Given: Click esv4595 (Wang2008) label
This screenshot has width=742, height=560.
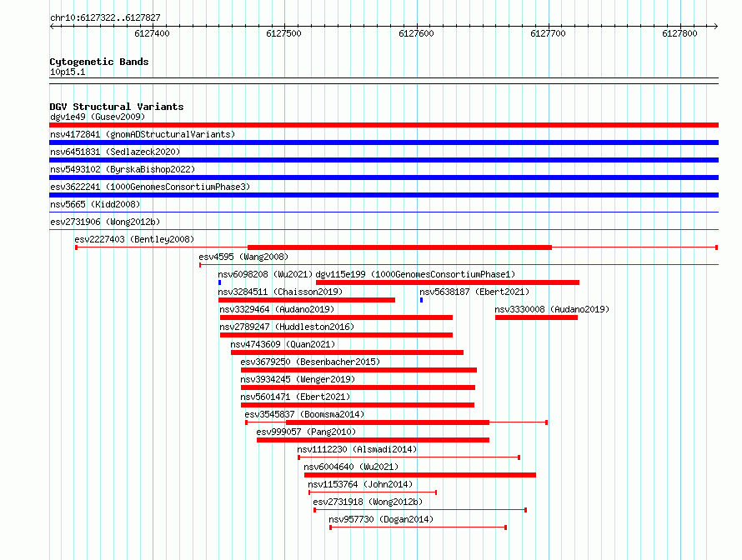Looking at the screenshot, I should 243,257.
